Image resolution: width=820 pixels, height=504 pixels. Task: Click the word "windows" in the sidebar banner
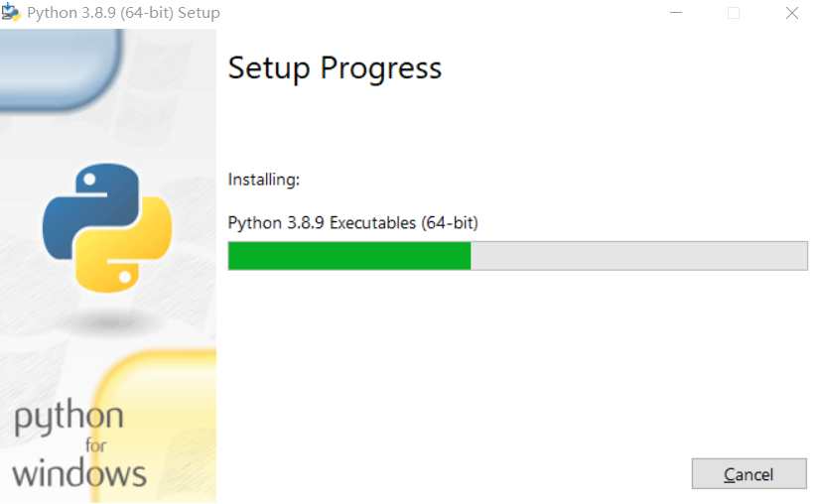[x=79, y=472]
